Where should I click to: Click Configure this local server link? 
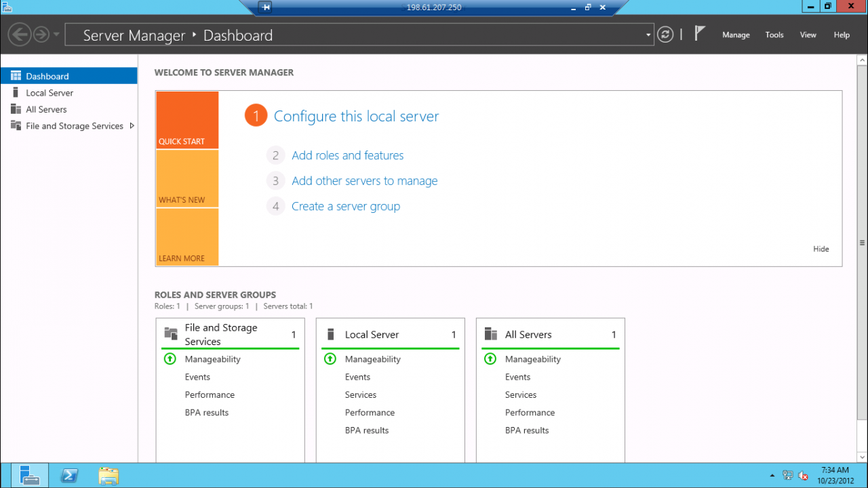356,117
